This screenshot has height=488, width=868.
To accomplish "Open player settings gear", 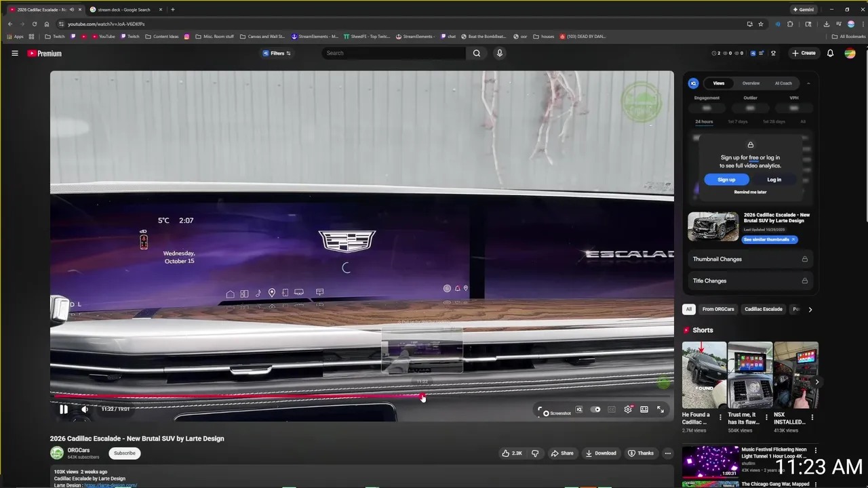I will pos(628,409).
